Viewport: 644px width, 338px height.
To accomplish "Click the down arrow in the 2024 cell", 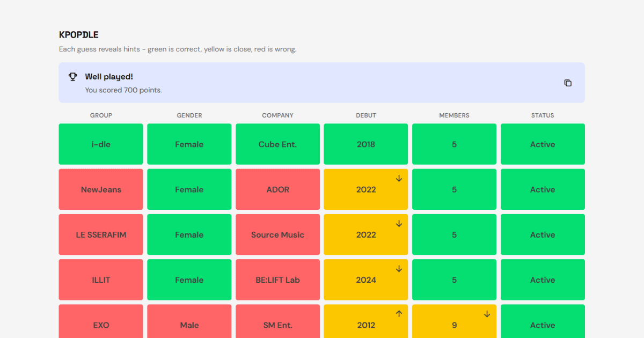I will [x=399, y=269].
